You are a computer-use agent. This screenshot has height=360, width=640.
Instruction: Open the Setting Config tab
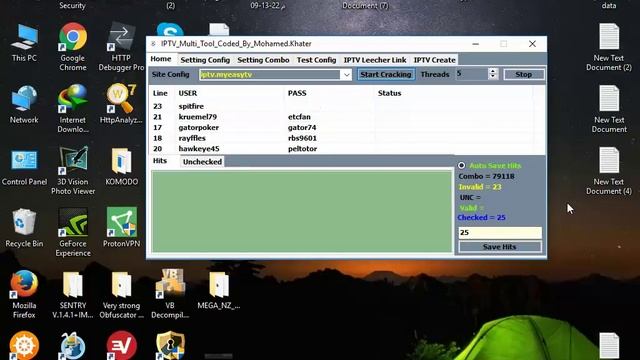[205, 60]
